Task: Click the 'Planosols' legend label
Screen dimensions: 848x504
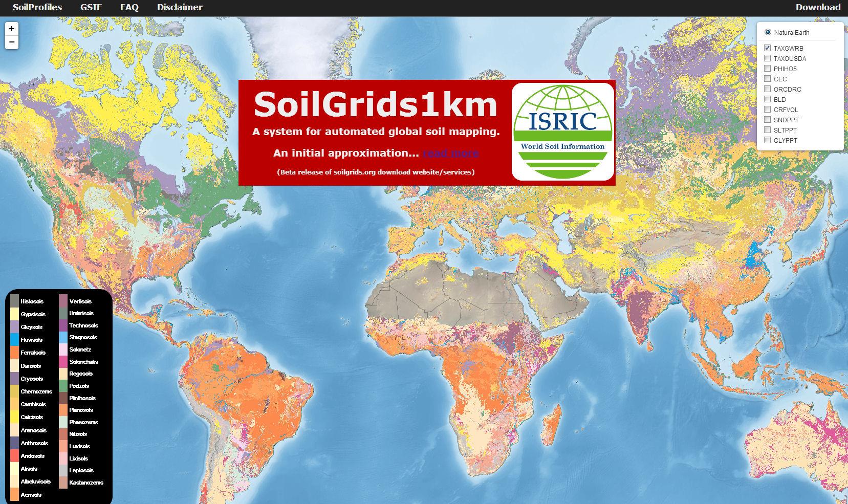Action: (x=81, y=410)
